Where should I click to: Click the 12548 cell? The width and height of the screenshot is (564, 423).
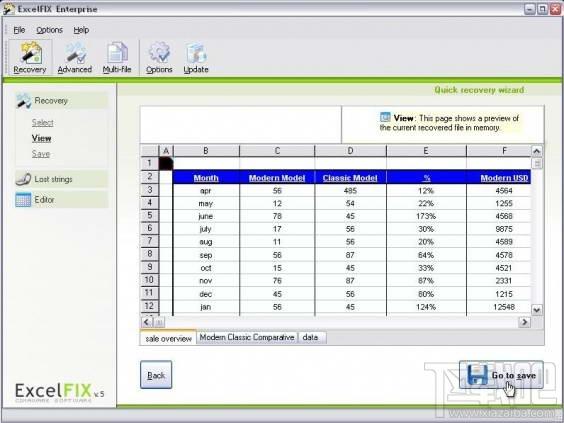499,307
